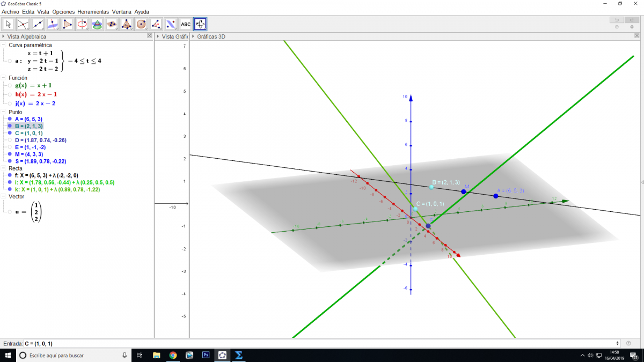Image resolution: width=644 pixels, height=362 pixels.
Task: Click the Undo button at top right
Action: click(617, 20)
